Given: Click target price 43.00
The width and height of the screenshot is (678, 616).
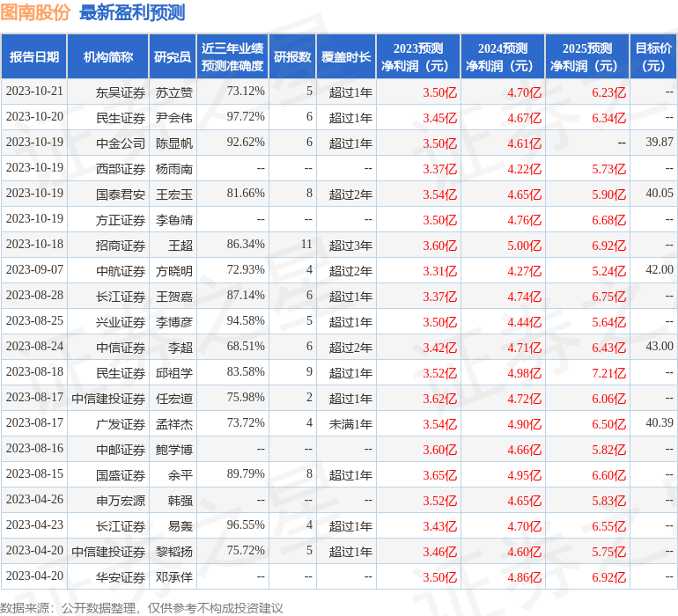Looking at the screenshot, I should pyautogui.click(x=660, y=346).
